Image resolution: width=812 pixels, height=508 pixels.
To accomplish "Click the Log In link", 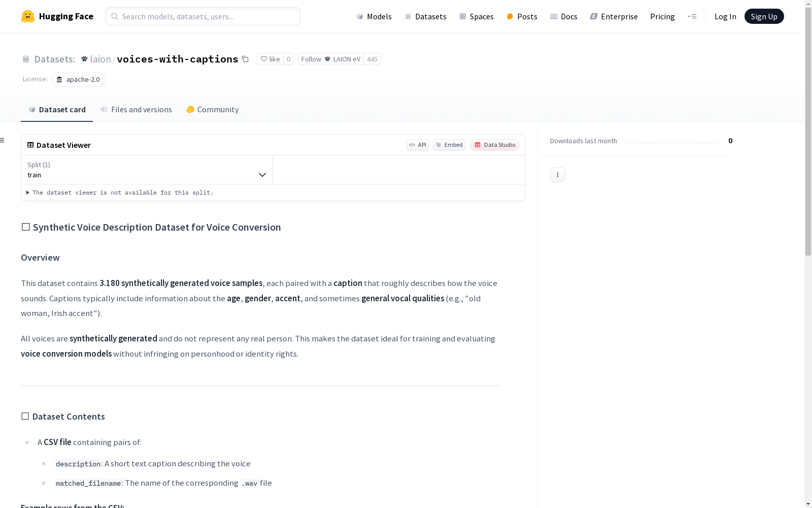I will (x=725, y=16).
